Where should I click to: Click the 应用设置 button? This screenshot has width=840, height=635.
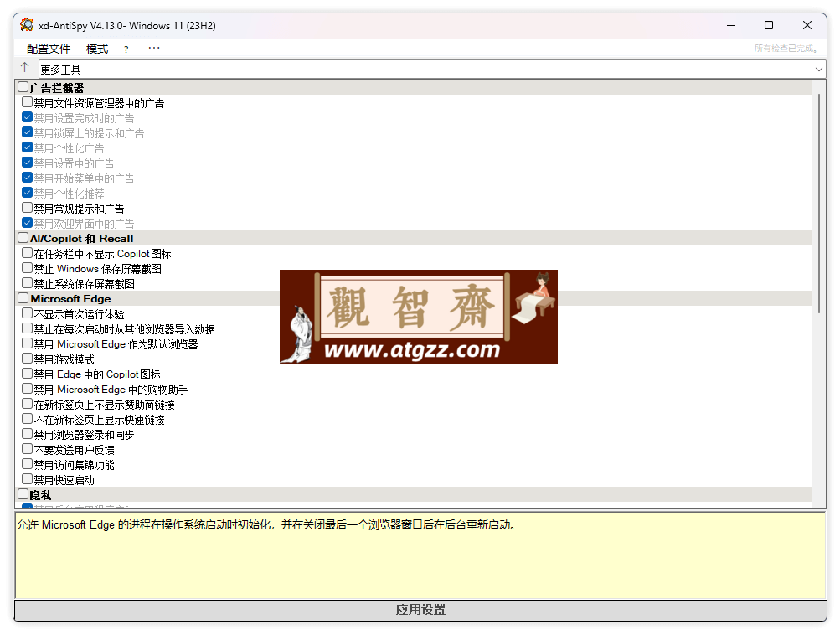tap(420, 610)
